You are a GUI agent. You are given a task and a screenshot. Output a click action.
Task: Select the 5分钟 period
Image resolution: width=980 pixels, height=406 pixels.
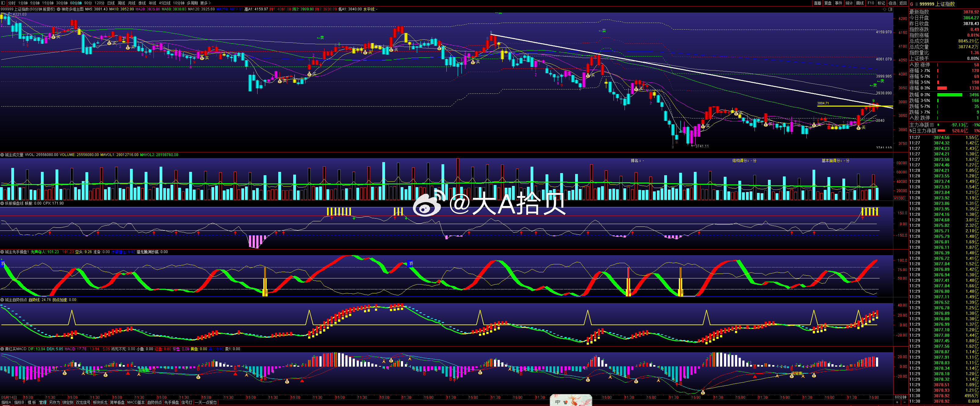pos(35,3)
